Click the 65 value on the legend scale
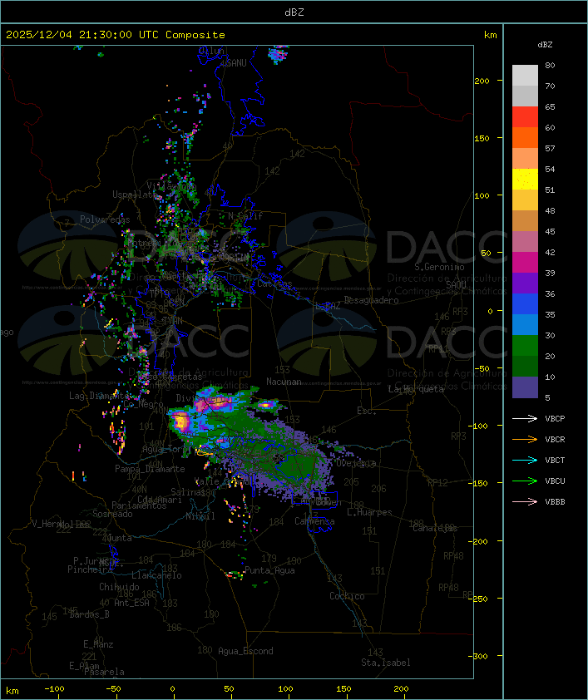 point(550,106)
